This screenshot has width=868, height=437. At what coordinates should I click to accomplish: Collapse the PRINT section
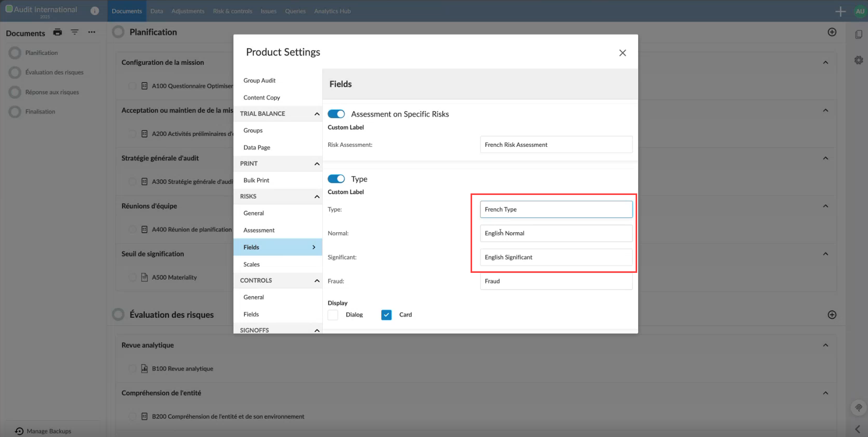coord(316,164)
